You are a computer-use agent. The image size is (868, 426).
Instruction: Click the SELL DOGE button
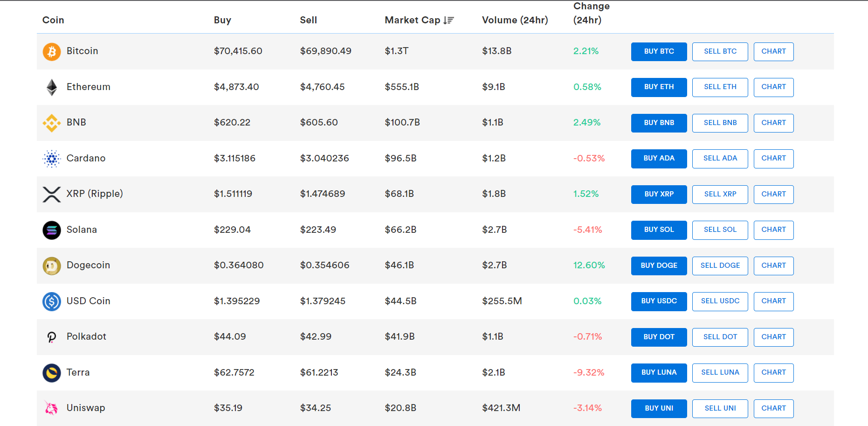click(x=720, y=266)
